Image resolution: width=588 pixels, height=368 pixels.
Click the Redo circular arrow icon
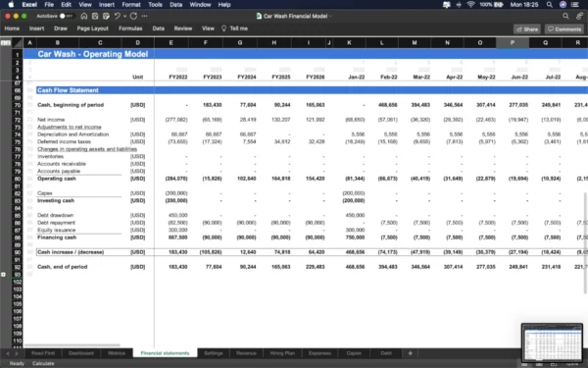pyautogui.click(x=133, y=16)
